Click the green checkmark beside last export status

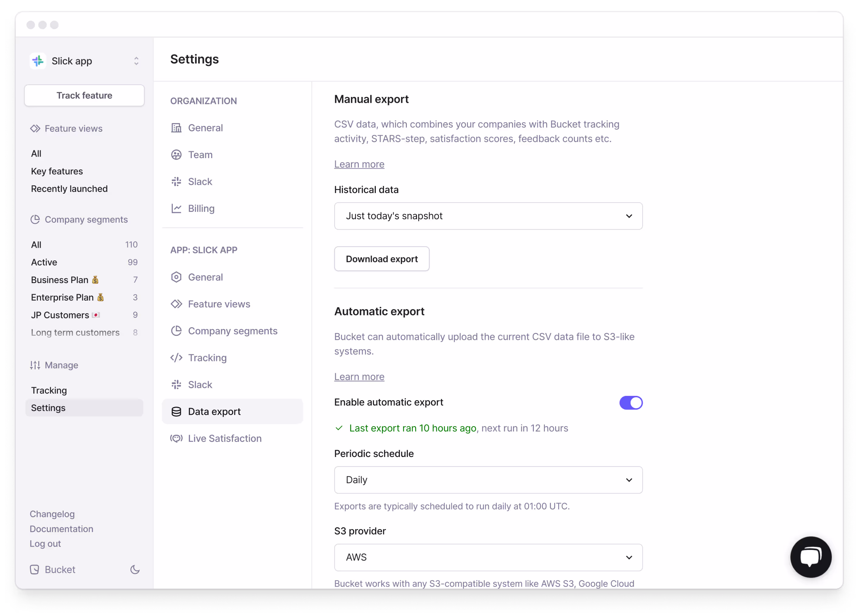(339, 428)
